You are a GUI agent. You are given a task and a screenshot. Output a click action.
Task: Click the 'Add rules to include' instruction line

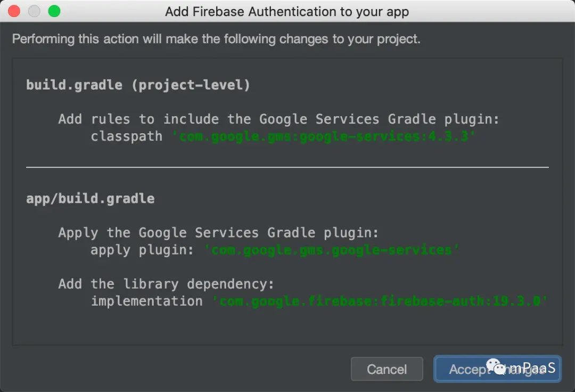[x=278, y=119]
